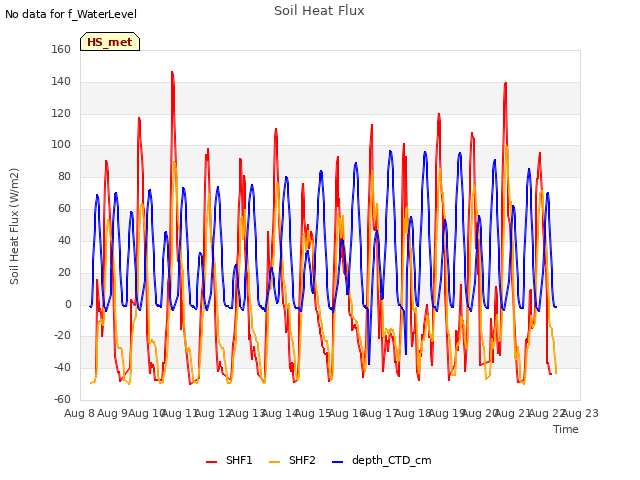Click the highest SHF1 peak near Aug 11
Screen dimensions: 640x480
[x=172, y=72]
